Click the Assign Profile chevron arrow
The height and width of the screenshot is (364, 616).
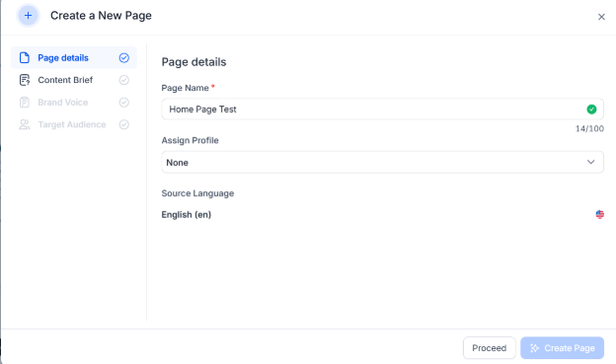coord(590,162)
